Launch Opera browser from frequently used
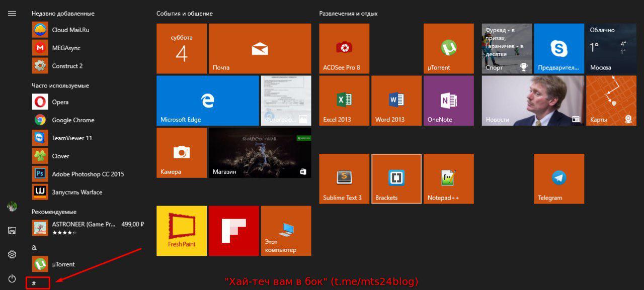Screen dimensions: 644x290 [88, 102]
